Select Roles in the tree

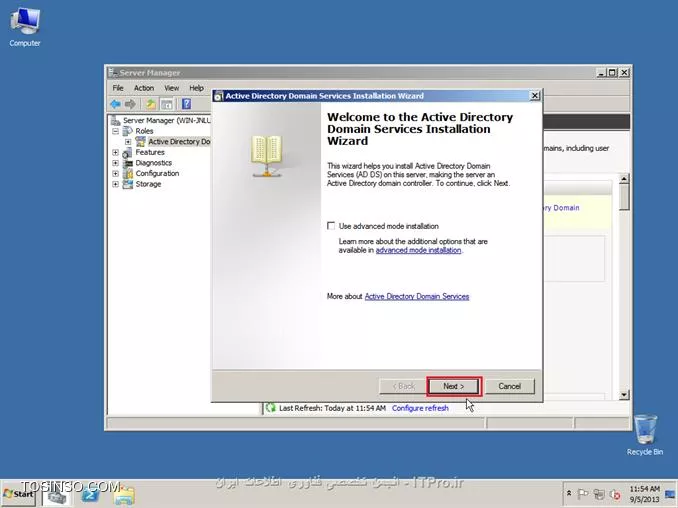[144, 131]
